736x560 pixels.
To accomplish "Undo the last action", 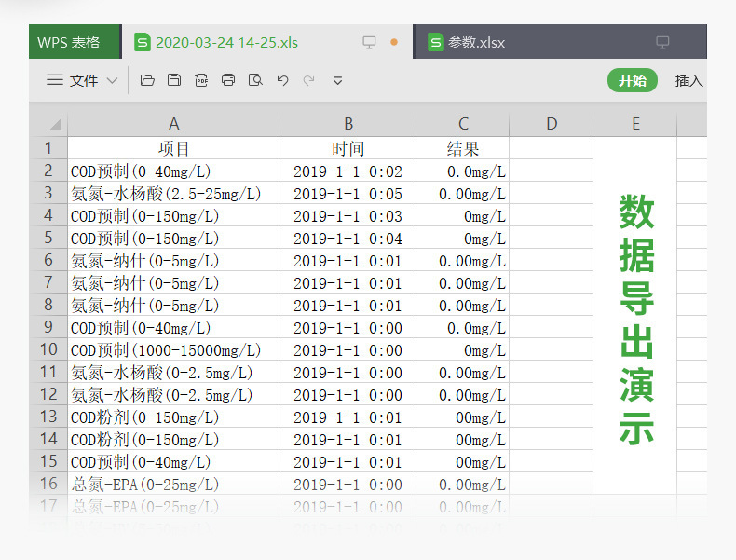I will (282, 80).
